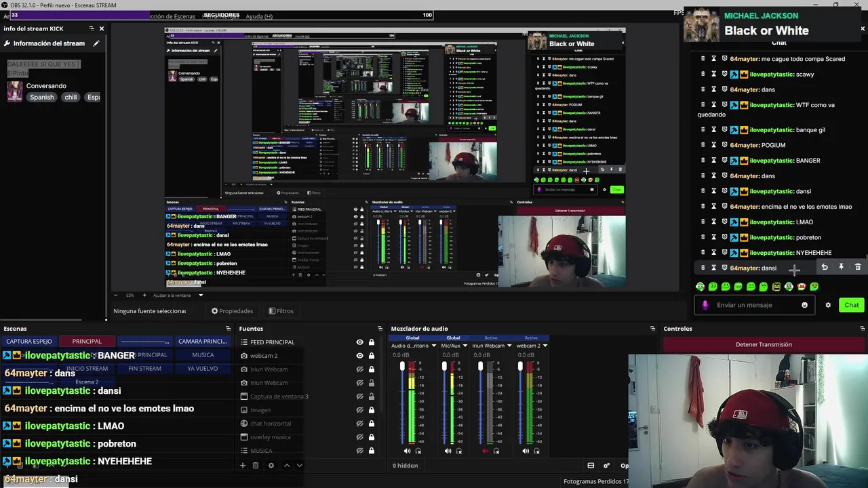The image size is (868, 488).
Task: Pop out the info del stream KICK dock
Action: pos(92,28)
